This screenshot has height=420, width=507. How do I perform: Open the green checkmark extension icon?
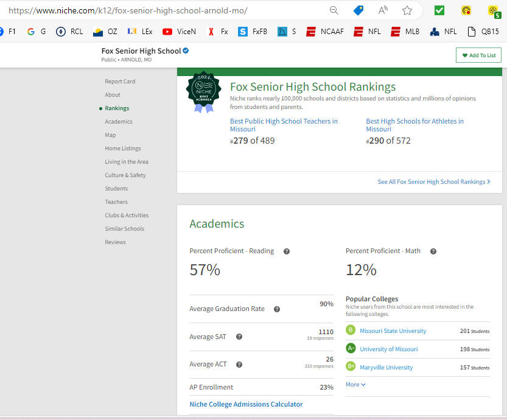coord(439,10)
